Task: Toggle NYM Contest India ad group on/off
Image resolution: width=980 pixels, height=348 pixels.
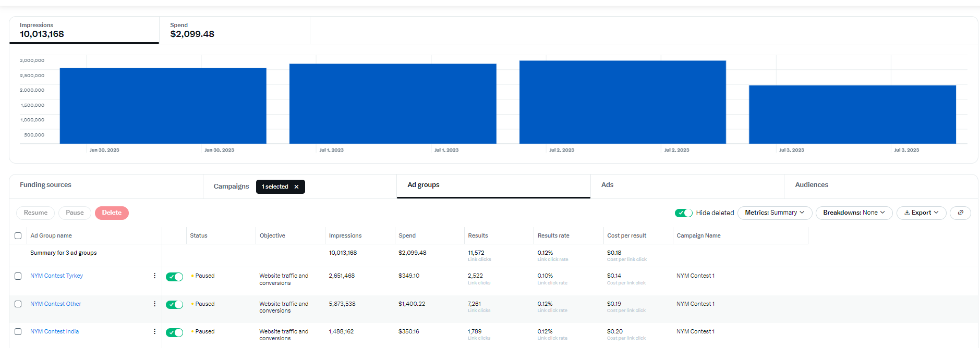Action: [174, 332]
